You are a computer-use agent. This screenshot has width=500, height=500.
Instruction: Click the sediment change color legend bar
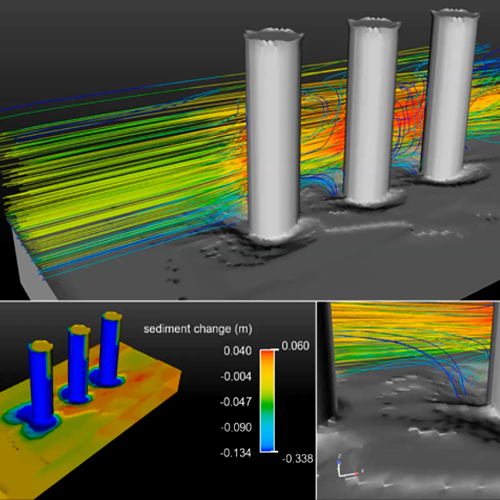pos(268,401)
